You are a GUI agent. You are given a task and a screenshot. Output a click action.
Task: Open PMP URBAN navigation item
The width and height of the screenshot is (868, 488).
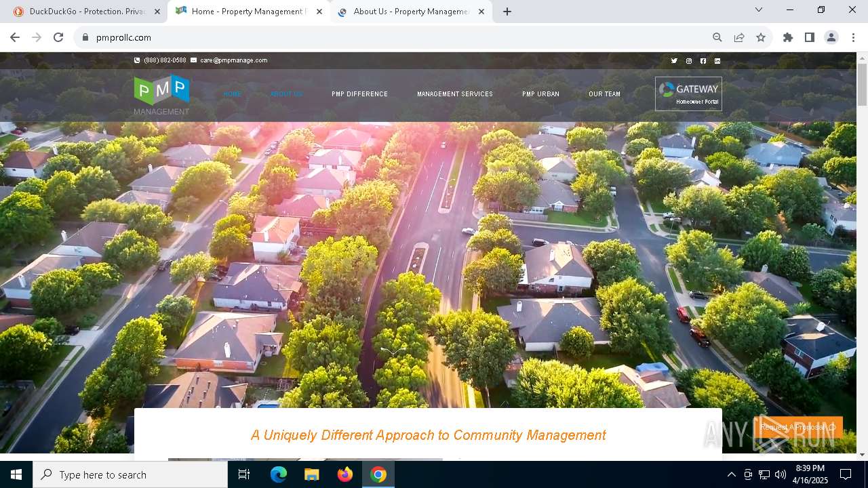click(x=540, y=94)
